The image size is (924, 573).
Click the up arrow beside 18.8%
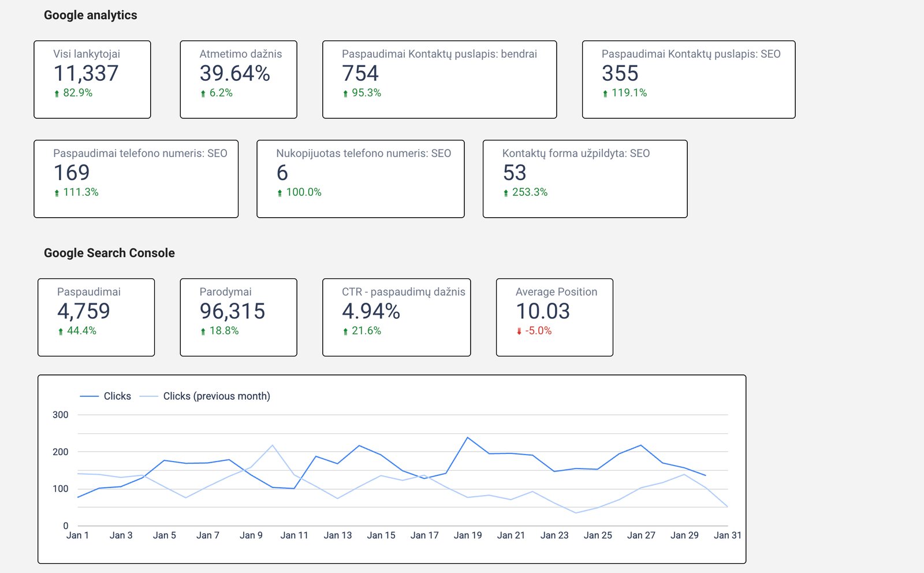(x=203, y=332)
